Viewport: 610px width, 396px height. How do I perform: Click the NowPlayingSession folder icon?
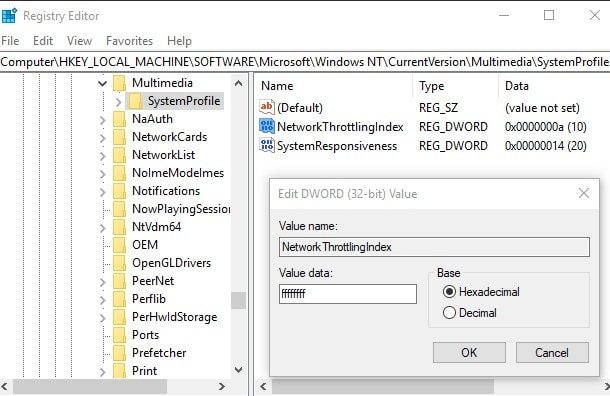click(x=119, y=209)
